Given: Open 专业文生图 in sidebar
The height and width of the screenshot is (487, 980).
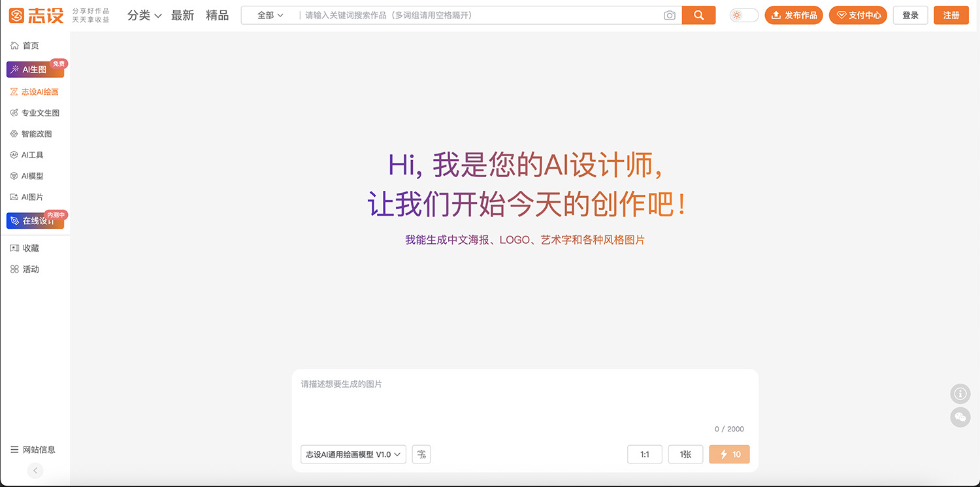Looking at the screenshot, I should pyautogui.click(x=41, y=113).
